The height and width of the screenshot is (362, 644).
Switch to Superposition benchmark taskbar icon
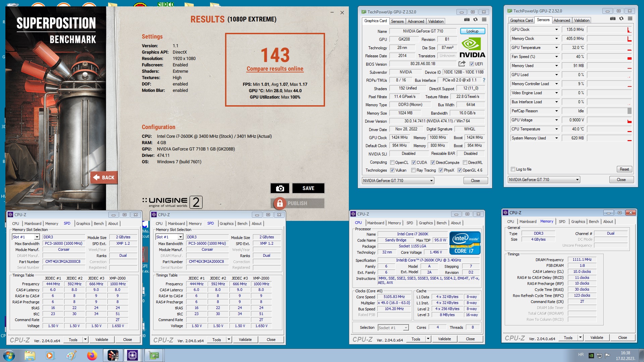113,355
